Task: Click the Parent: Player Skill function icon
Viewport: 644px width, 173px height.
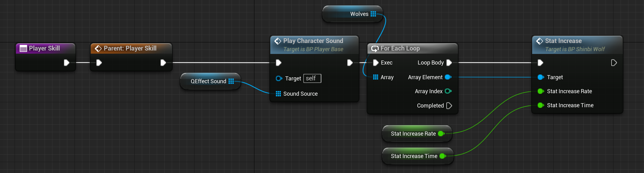Action: (98, 48)
